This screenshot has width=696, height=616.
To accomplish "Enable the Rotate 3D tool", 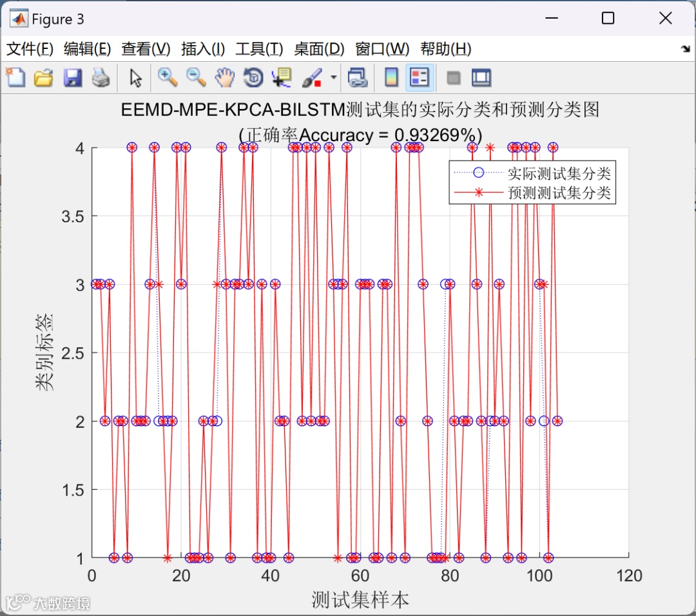I will pyautogui.click(x=253, y=78).
